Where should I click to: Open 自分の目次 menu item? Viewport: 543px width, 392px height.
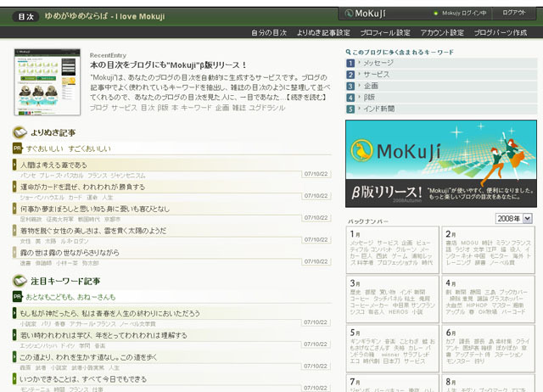269,32
